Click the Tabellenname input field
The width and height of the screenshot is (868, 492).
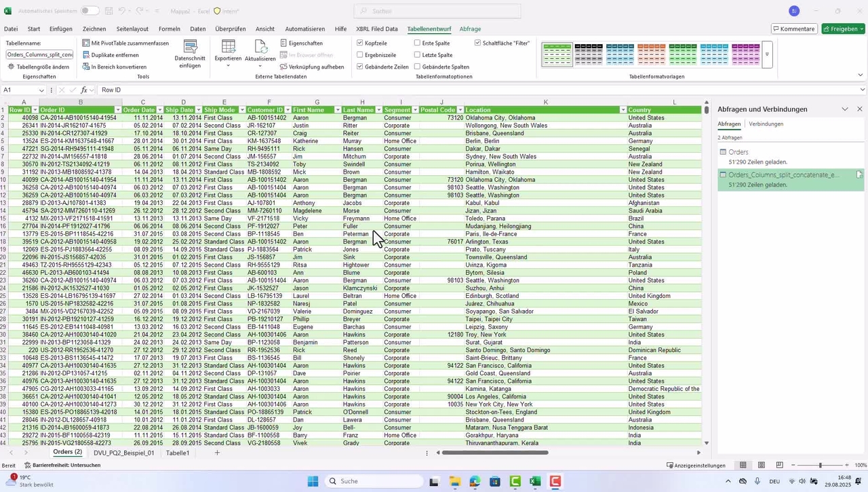click(x=39, y=54)
